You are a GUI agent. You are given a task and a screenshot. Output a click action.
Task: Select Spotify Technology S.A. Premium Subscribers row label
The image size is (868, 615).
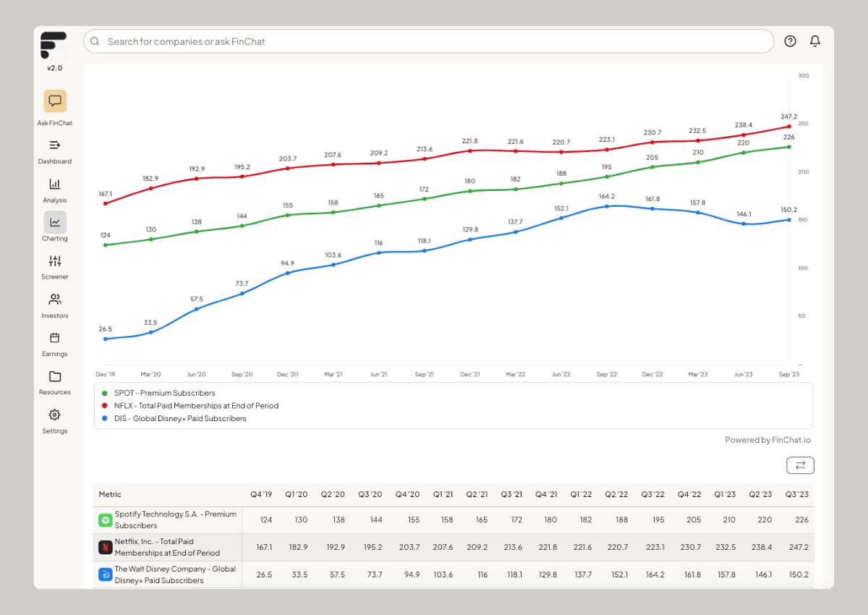(176, 520)
